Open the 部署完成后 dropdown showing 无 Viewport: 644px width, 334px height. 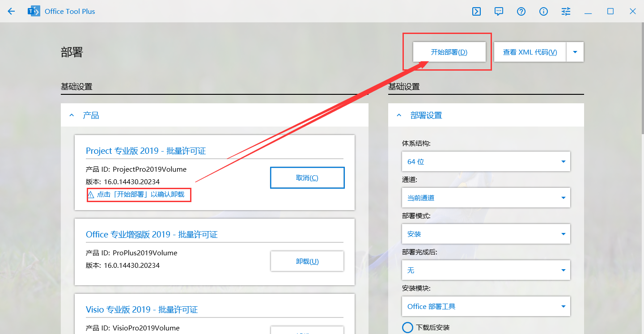[486, 270]
